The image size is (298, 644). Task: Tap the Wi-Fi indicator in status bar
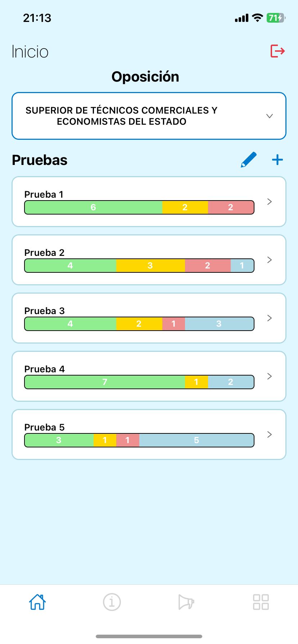[257, 17]
